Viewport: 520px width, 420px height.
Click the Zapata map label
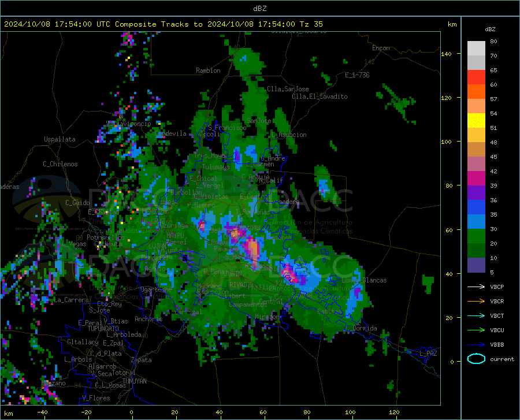pos(142,360)
